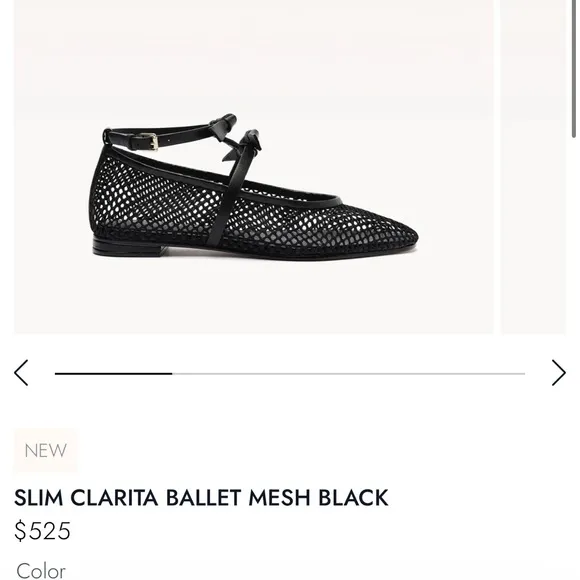
Task: Click the word CLARITA in the product title
Action: pyautogui.click(x=114, y=498)
